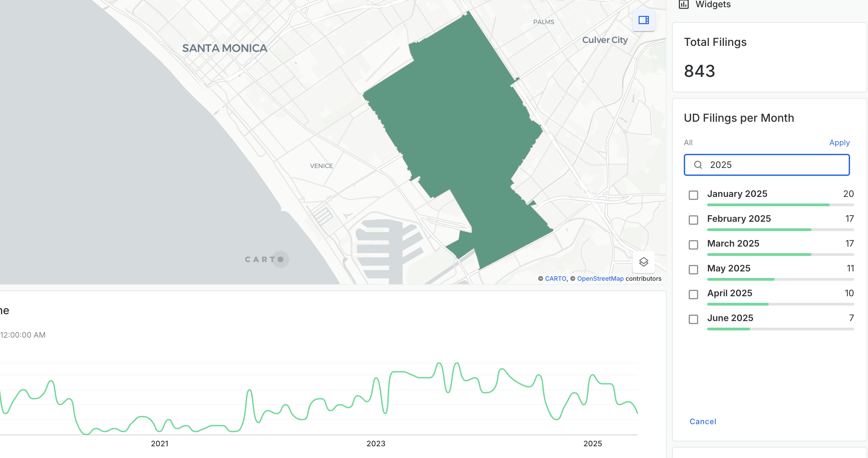
Task: Open the OpenStreetMap attribution link
Action: click(600, 279)
